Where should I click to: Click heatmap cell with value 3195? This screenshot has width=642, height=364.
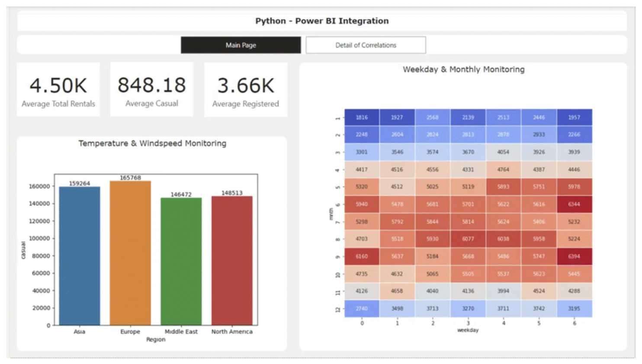574,309
